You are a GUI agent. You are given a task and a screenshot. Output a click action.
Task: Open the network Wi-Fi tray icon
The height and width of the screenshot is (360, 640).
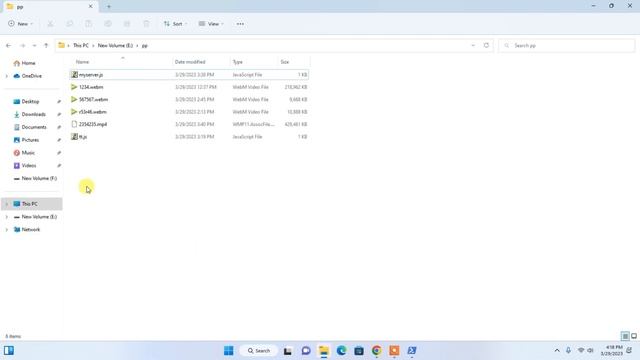click(x=581, y=351)
